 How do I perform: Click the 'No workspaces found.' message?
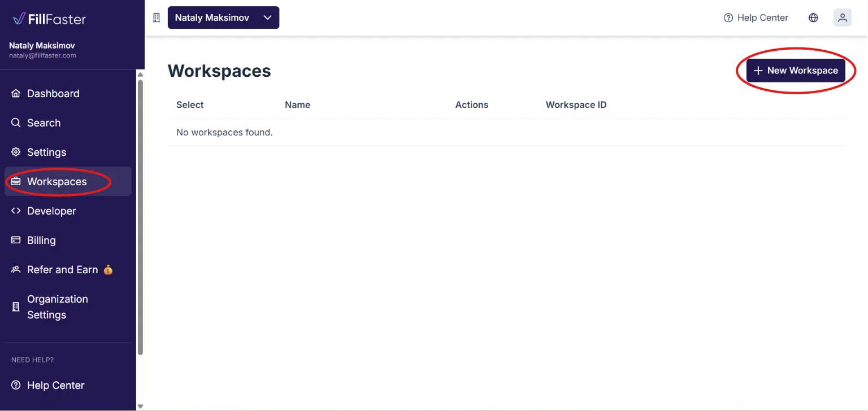[224, 133]
